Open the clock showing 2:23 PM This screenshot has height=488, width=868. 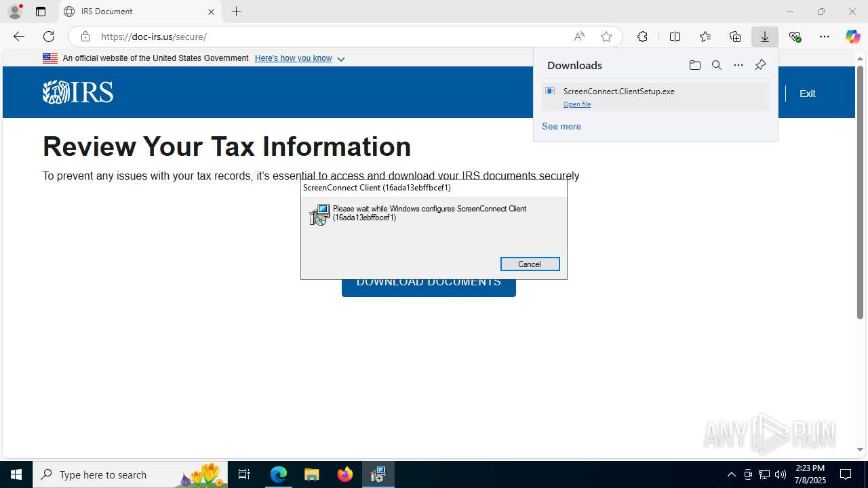(x=810, y=474)
